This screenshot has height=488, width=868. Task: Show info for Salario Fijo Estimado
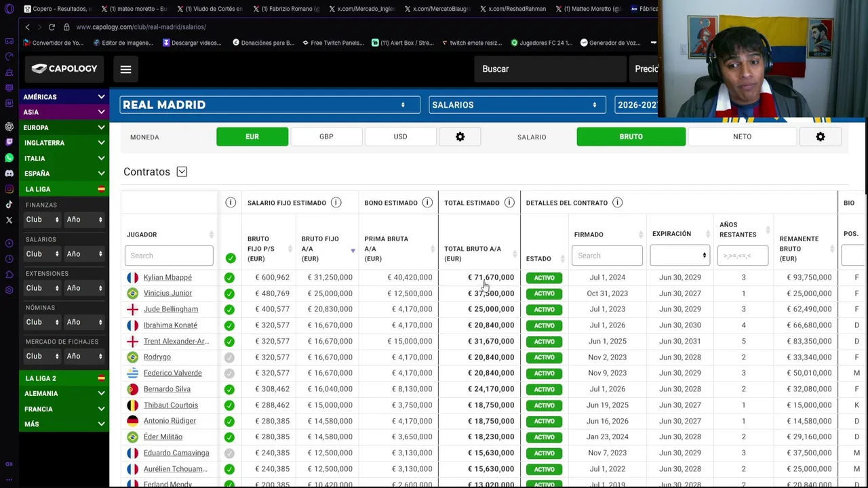(336, 203)
